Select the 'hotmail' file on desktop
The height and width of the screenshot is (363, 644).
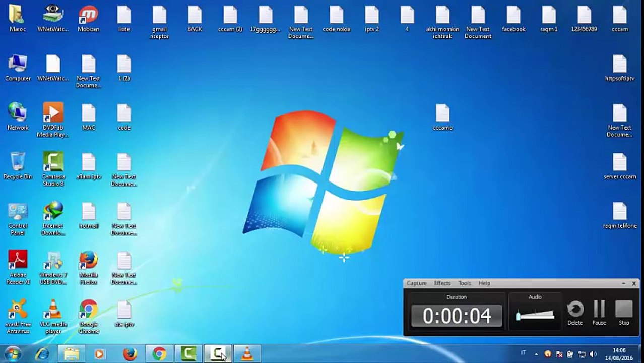(x=88, y=215)
